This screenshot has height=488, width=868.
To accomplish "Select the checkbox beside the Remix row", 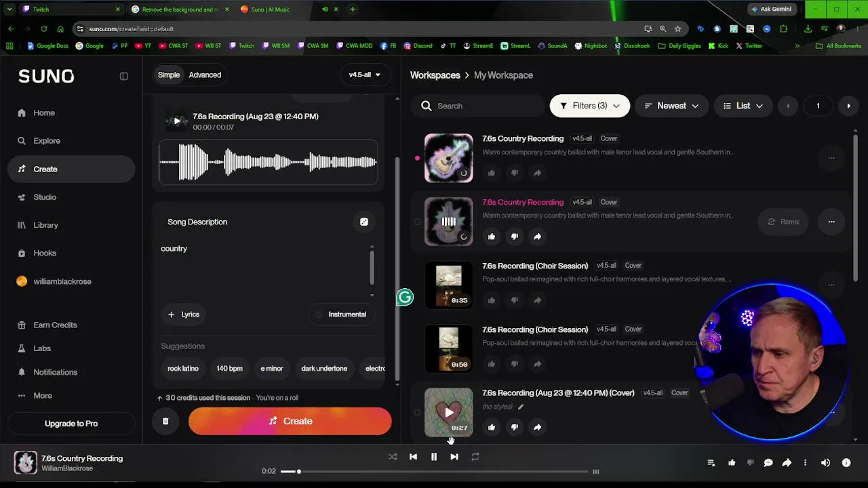I will click(417, 222).
